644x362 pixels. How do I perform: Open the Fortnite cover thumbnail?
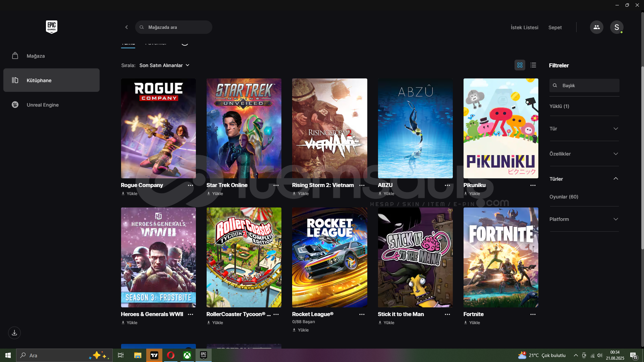point(501,257)
